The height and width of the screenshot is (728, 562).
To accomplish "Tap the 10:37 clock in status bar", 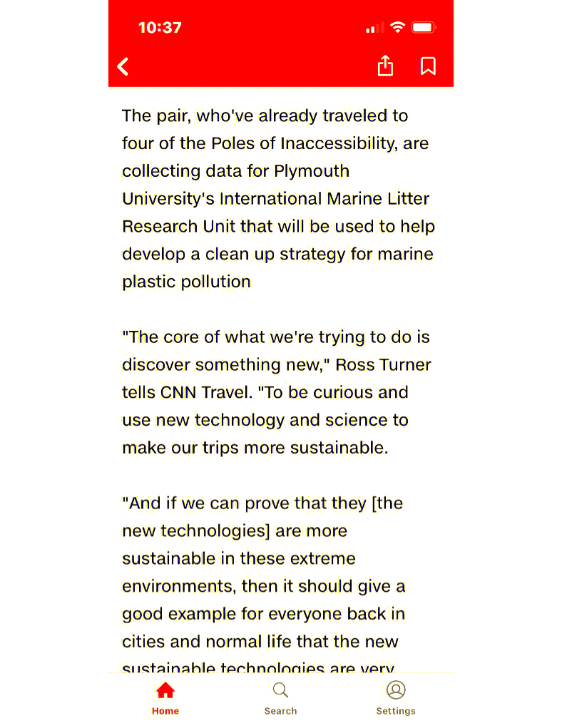I will pos(160,28).
